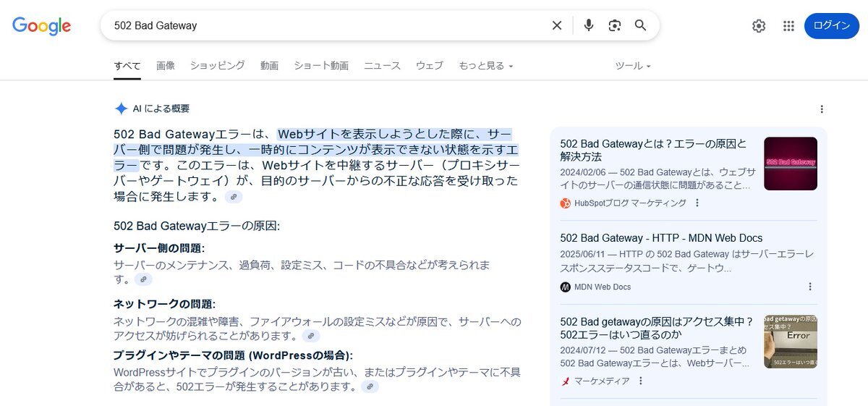Open source link chip after サーバー側の問題 text
Viewport: 868px width, 406px height.
tap(143, 279)
